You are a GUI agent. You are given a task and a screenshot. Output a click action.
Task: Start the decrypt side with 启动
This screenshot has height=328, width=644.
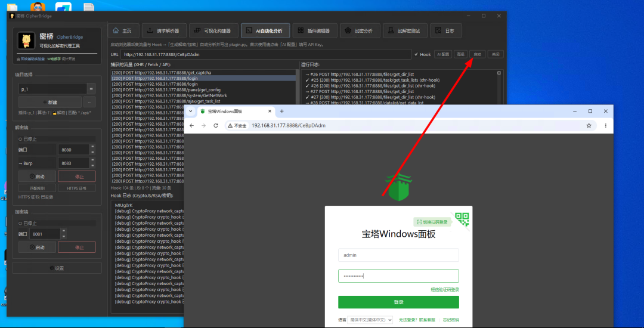click(x=37, y=177)
